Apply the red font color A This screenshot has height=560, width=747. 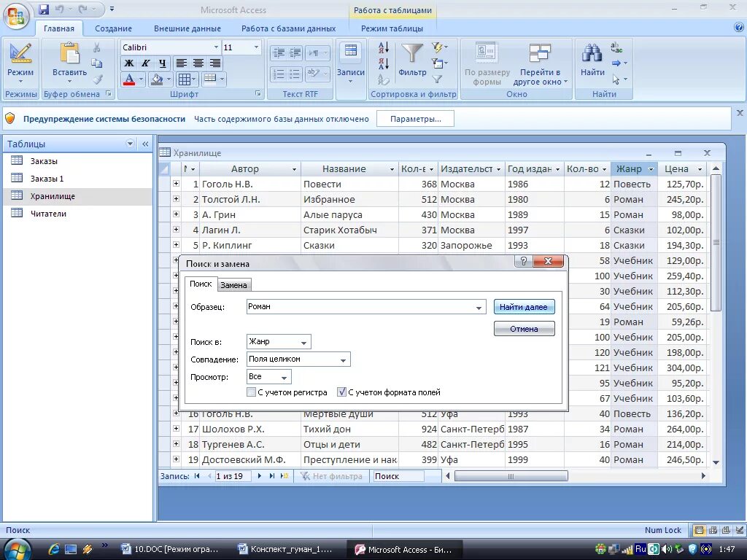[129, 79]
